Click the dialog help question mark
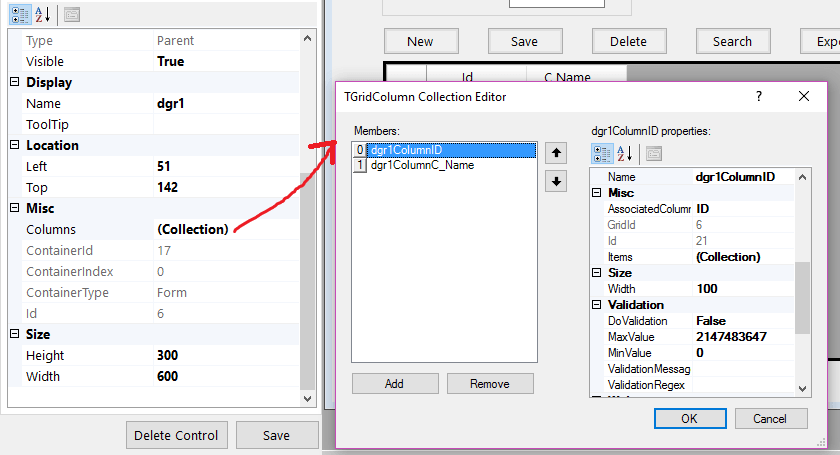This screenshot has width=840, height=455. point(759,96)
